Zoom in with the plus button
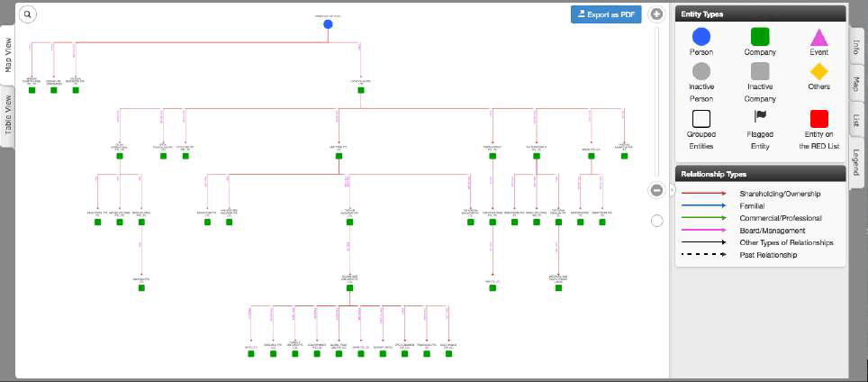 click(x=656, y=14)
